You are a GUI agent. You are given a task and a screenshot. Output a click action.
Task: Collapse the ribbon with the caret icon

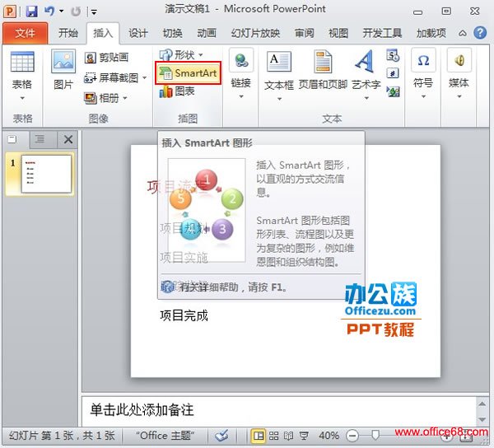[462, 33]
